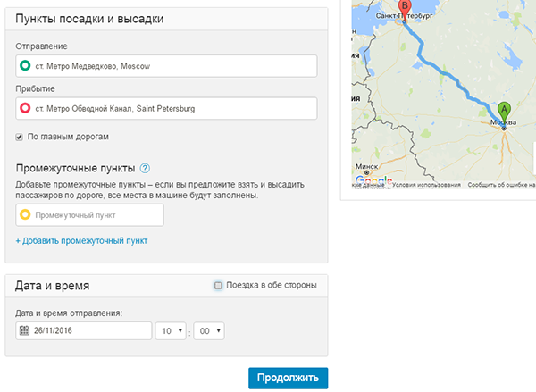Click + Добавить промежуточный пункт link
Screen dimensions: 536x392
tap(81, 241)
